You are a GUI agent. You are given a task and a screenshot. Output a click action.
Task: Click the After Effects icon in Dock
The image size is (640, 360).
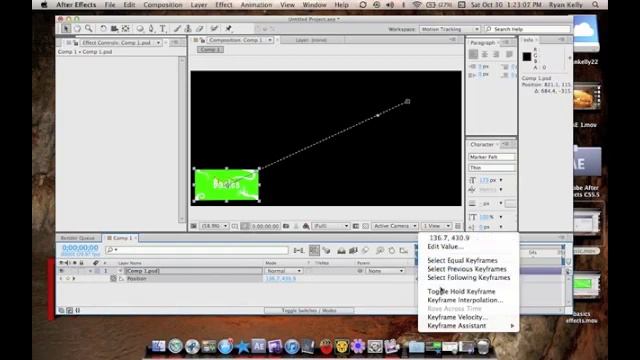258,347
